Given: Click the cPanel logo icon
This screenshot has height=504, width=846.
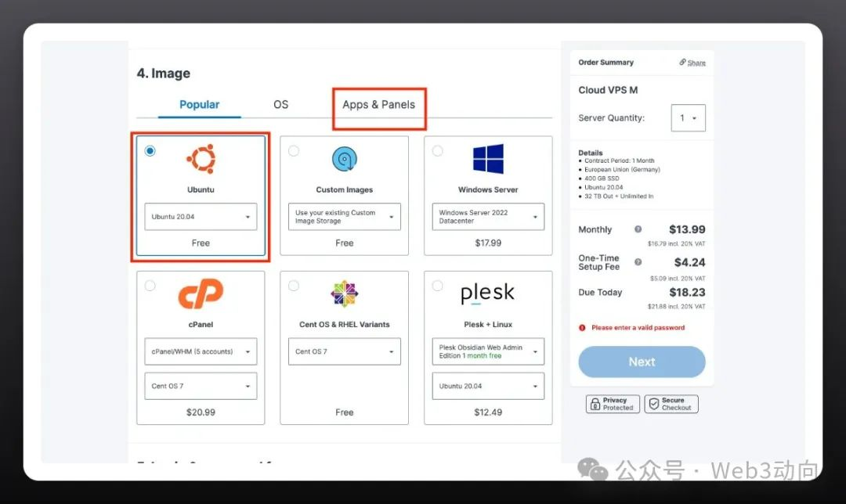Looking at the screenshot, I should coord(201,294).
